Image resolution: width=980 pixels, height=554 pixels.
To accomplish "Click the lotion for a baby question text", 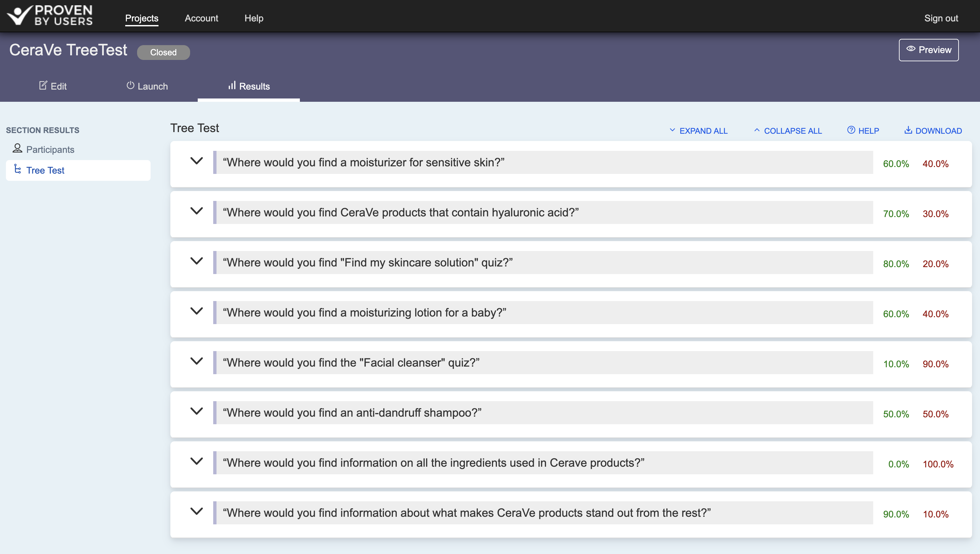I will pos(364,313).
